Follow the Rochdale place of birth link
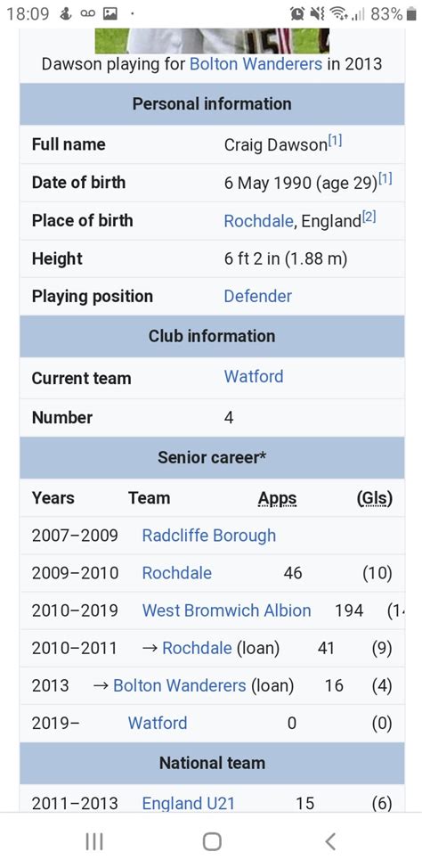The height and width of the screenshot is (868, 422). click(x=258, y=221)
